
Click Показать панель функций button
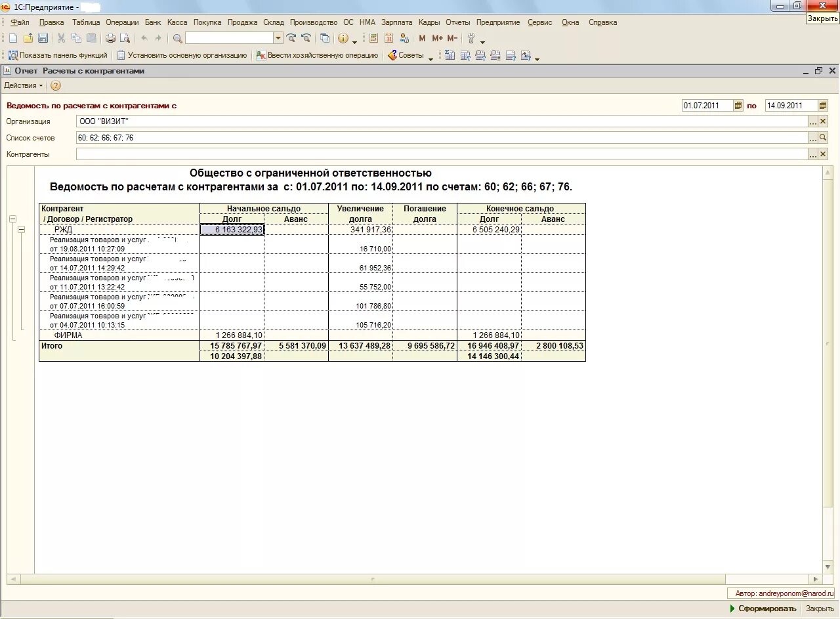pyautogui.click(x=58, y=55)
